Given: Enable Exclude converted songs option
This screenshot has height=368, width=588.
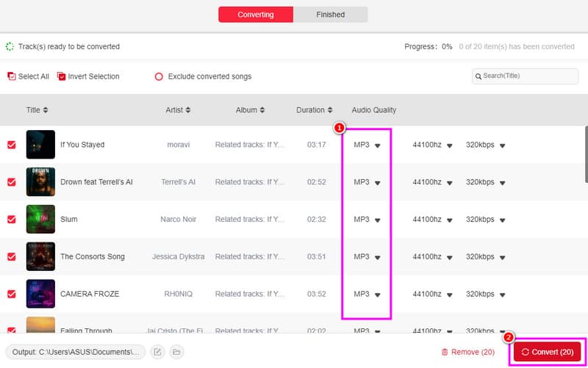Looking at the screenshot, I should click(159, 76).
